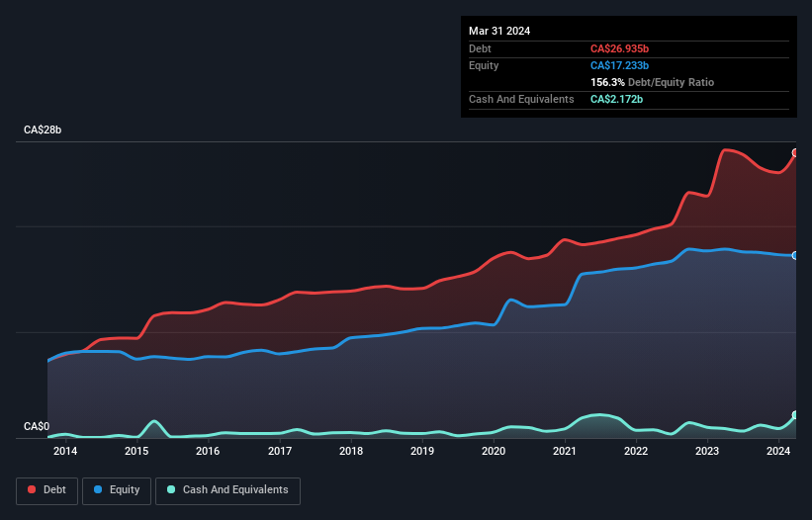Select the 2022 x-axis label
Viewport: 812px width, 520px height.
[x=636, y=451]
